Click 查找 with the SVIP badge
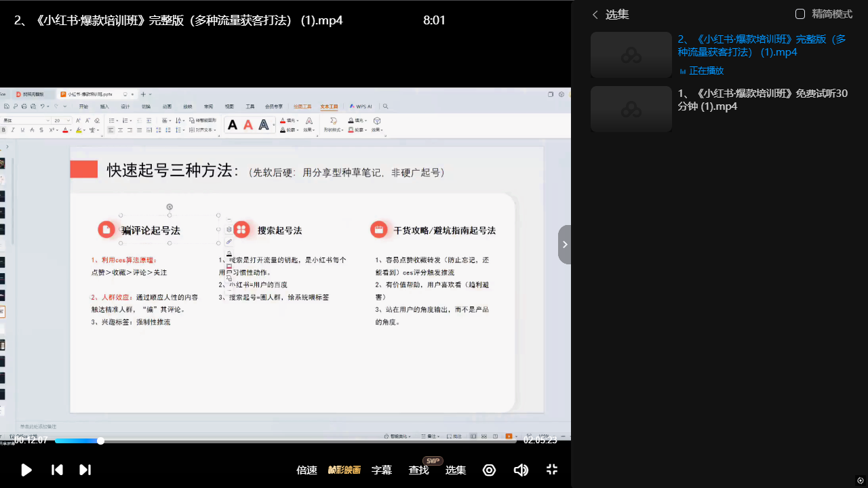Viewport: 868px width, 488px height. pyautogui.click(x=418, y=470)
